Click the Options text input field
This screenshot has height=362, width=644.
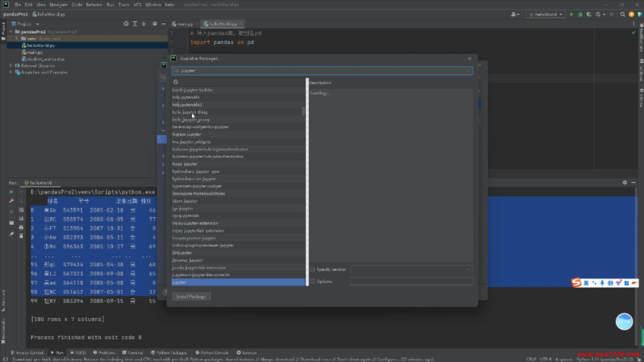pyautogui.click(x=411, y=282)
